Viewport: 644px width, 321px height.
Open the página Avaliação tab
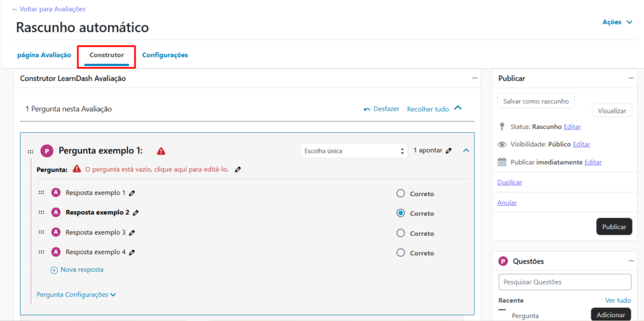click(x=44, y=55)
